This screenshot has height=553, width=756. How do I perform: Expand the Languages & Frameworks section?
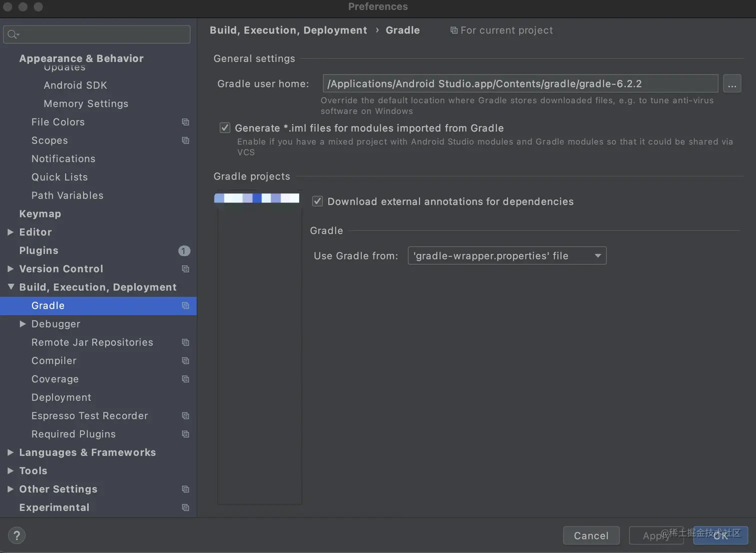point(10,452)
